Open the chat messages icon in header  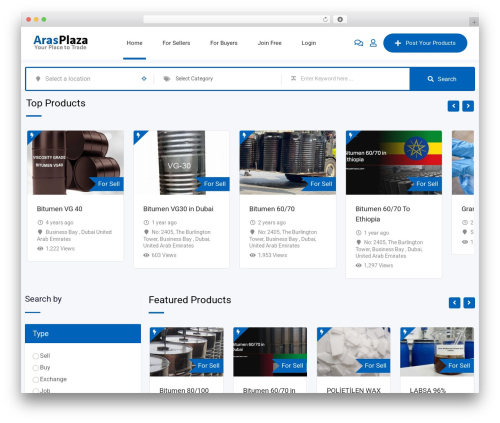(x=358, y=43)
